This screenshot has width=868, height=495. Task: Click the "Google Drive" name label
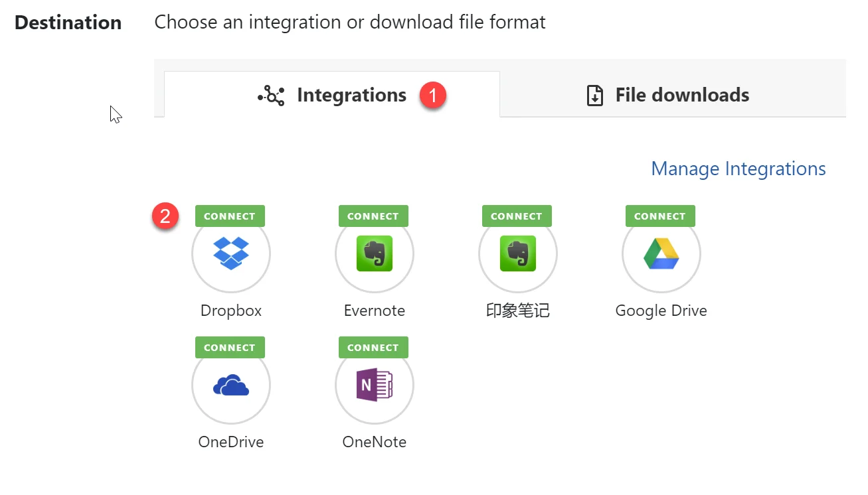[661, 311]
